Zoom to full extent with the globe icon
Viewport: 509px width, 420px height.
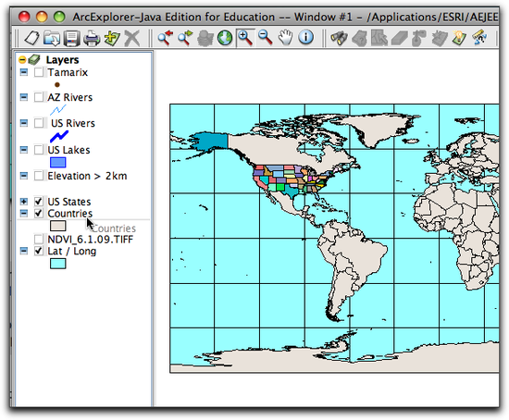click(x=225, y=38)
